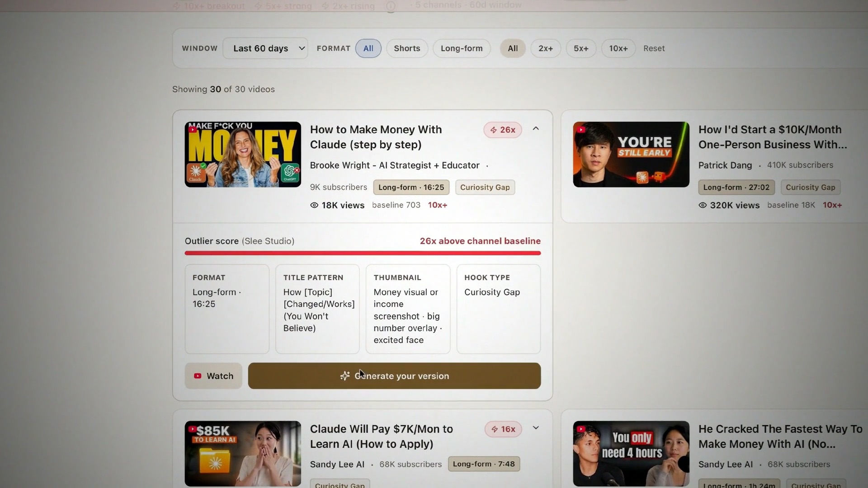868x488 pixels.
Task: Click the 26x outlier score badge
Action: click(x=503, y=130)
